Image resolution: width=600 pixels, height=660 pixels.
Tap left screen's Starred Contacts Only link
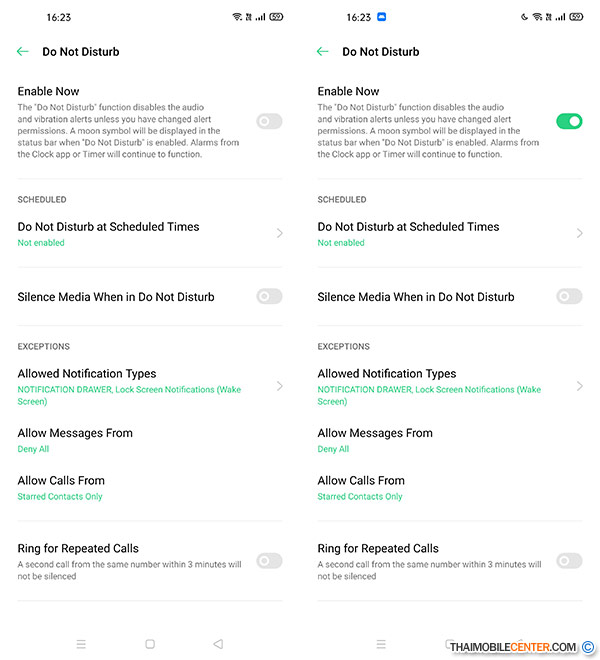coord(60,497)
